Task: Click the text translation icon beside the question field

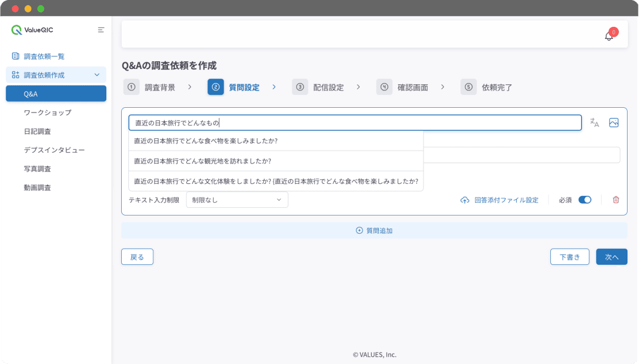Action: (594, 123)
